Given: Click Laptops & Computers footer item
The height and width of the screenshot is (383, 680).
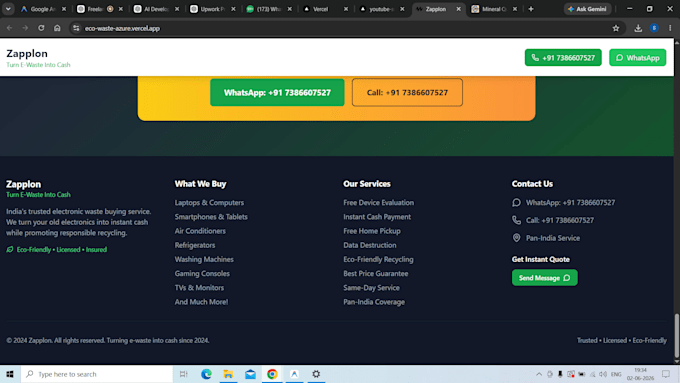Looking at the screenshot, I should coord(209,203).
